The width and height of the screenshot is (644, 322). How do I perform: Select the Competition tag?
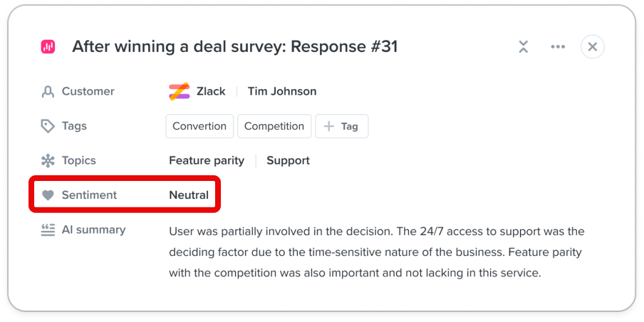tap(274, 126)
